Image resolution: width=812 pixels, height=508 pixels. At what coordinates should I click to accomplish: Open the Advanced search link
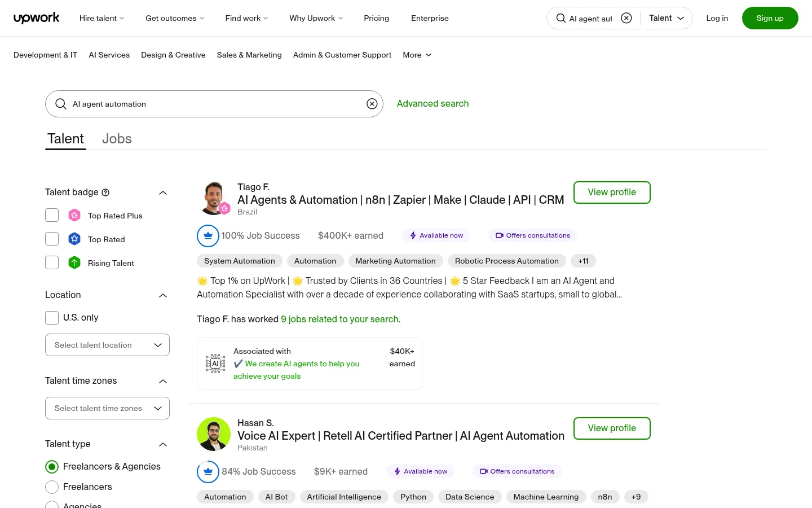(433, 103)
